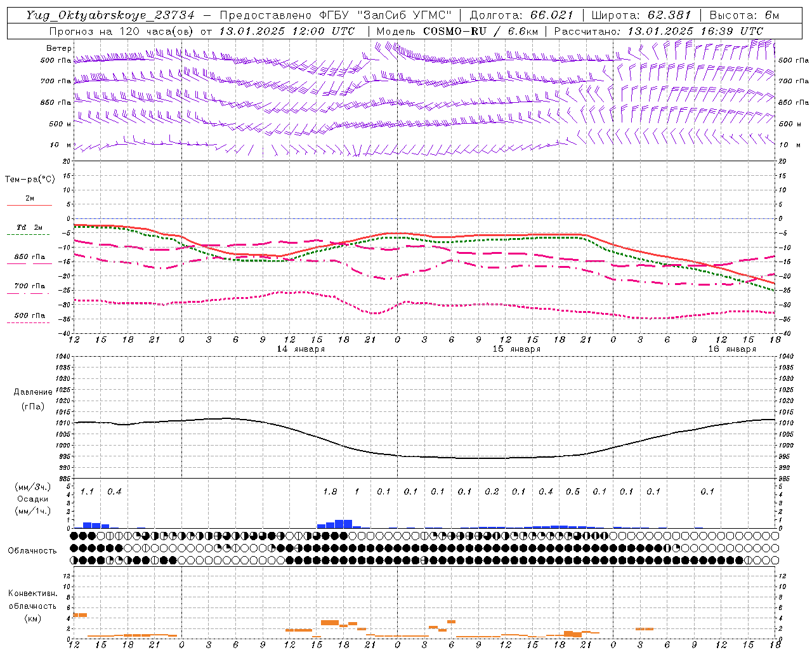Click the '(гПа)' unit under Давление

tap(32, 407)
